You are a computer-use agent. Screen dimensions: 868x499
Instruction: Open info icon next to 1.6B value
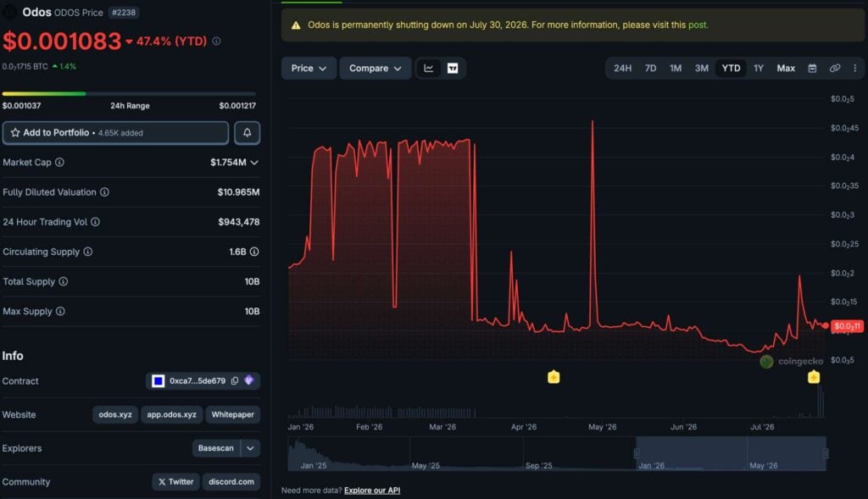(x=254, y=252)
